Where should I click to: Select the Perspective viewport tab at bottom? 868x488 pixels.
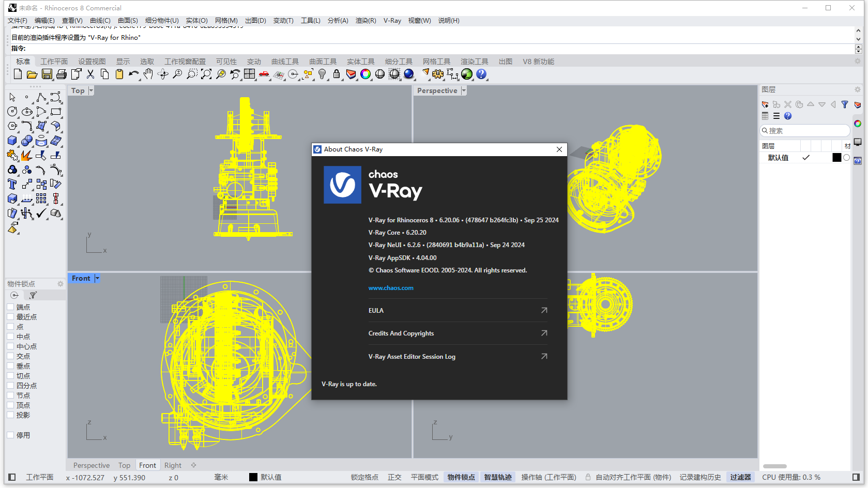(x=92, y=465)
